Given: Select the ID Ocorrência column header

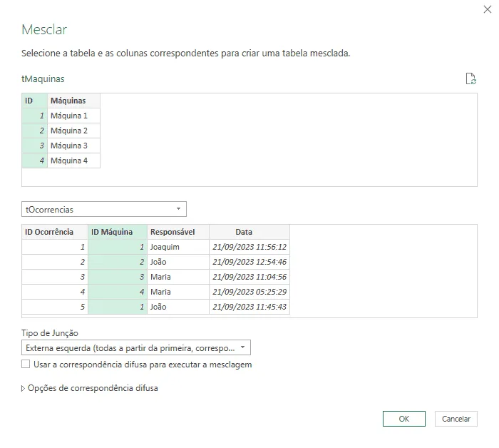Looking at the screenshot, I should click(55, 232).
